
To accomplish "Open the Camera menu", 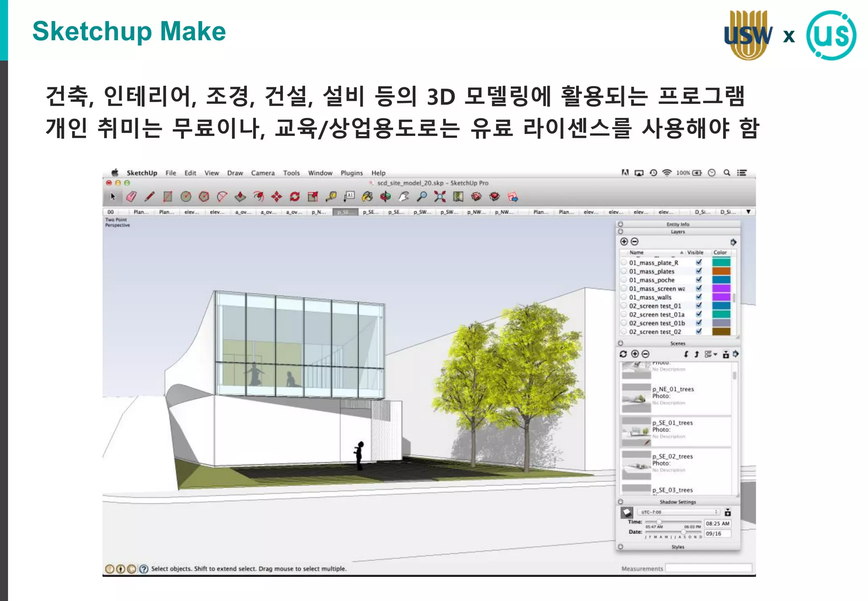I will click(263, 173).
